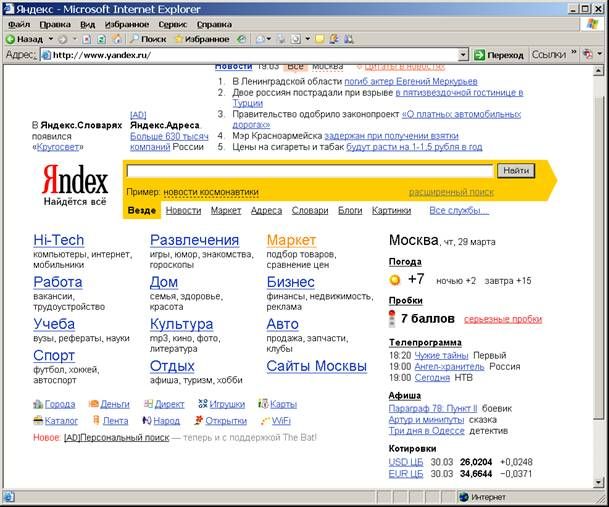Open the Файл menu
This screenshot has height=507, width=609.
point(19,24)
